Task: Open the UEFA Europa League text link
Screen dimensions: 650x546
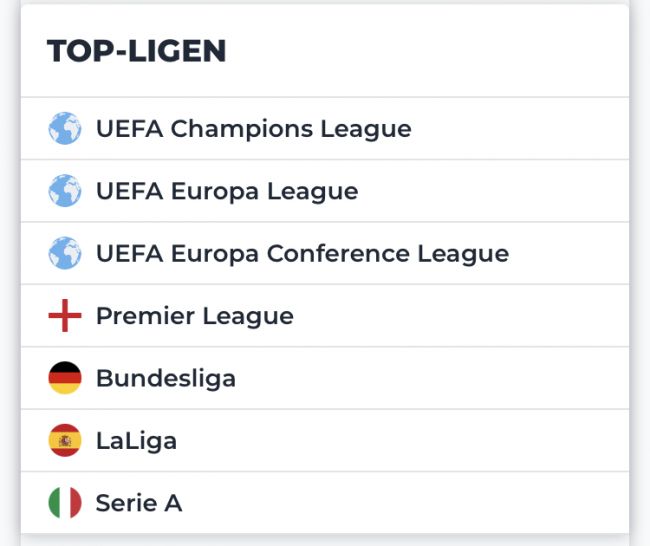Action: point(226,191)
